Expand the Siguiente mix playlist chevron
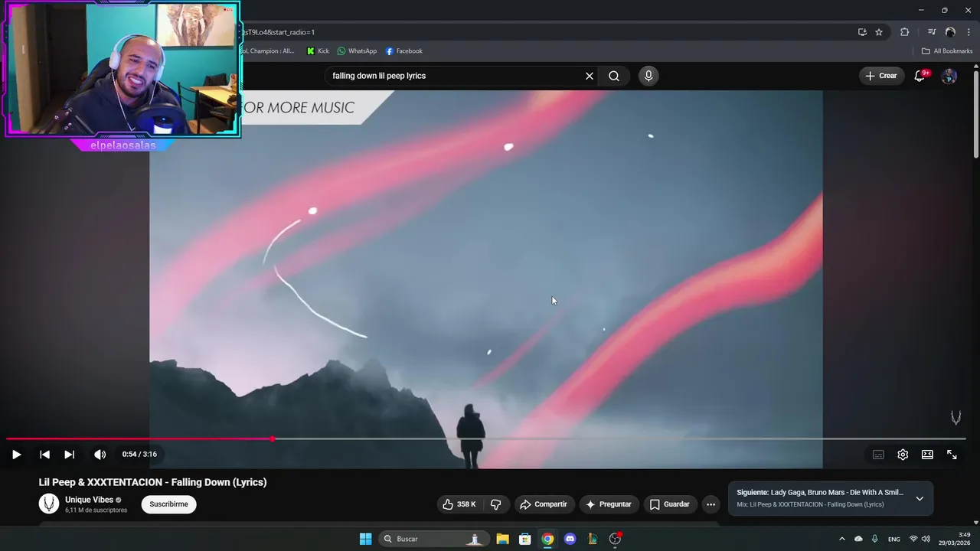Image resolution: width=980 pixels, height=551 pixels. 920,498
